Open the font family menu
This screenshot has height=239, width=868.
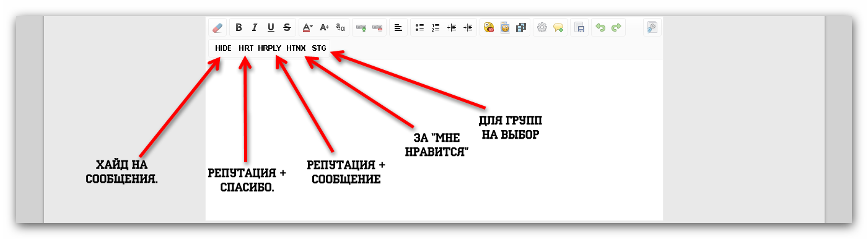[340, 27]
